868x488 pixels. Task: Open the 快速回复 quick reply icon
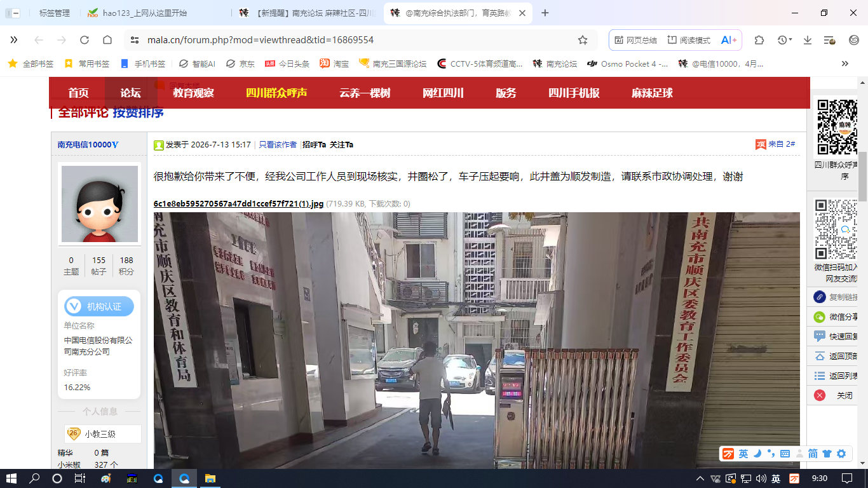pyautogui.click(x=820, y=336)
